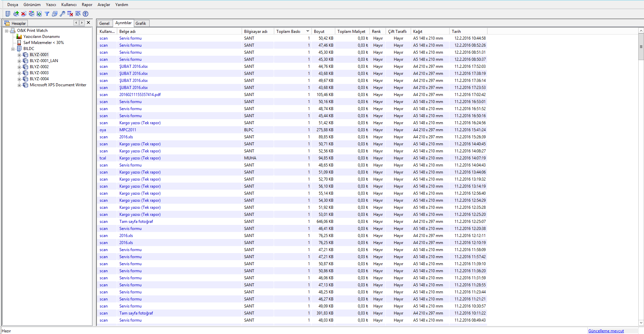The width and height of the screenshot is (644, 334).
Task: Click the Sarf Malzemeler page icon
Action: tap(19, 43)
